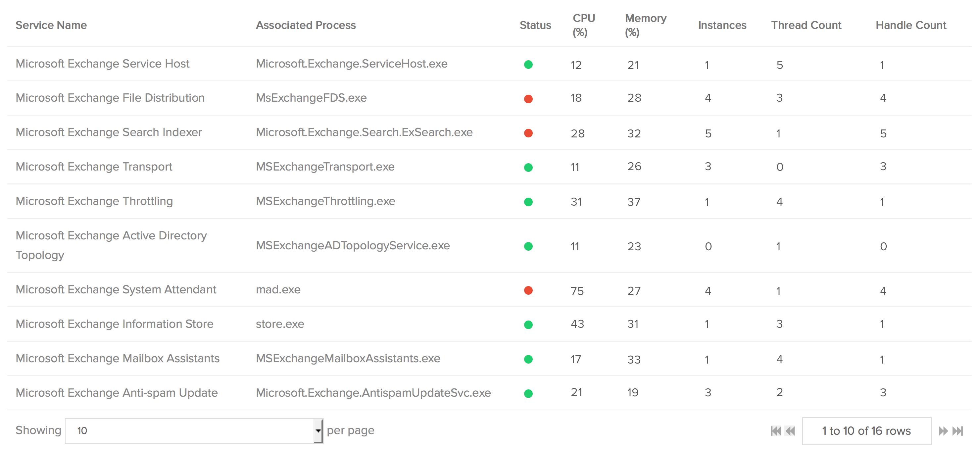Select MSExchangeMailboxAssistants.exe process cell
Screen dimensions: 980x449
[x=348, y=359]
